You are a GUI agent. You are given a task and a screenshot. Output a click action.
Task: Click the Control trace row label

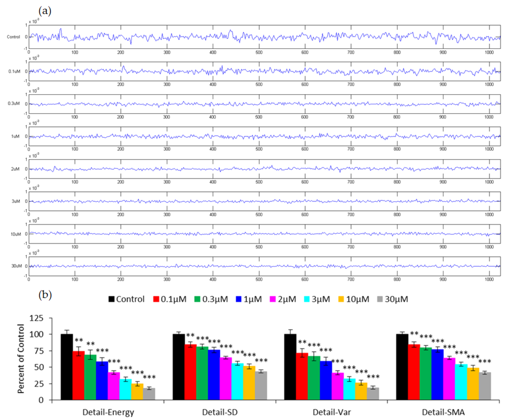pos(13,37)
